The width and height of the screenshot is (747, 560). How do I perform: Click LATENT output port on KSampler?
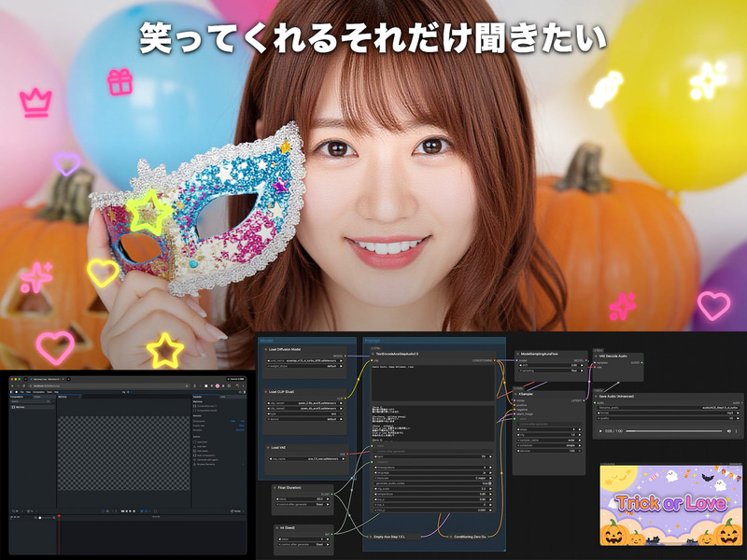[585, 400]
